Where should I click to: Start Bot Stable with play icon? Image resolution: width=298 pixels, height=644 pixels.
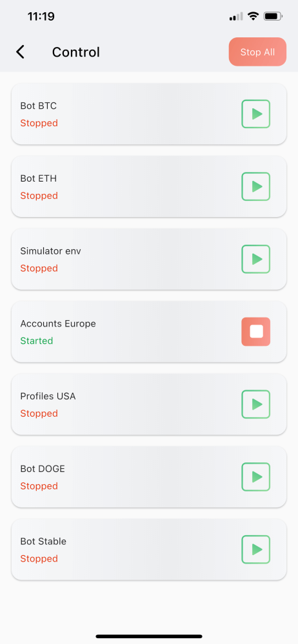255,549
